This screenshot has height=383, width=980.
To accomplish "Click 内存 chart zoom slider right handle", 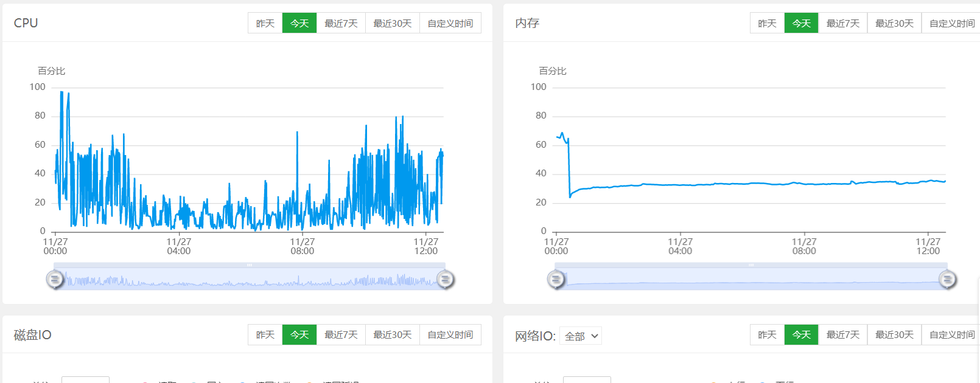I will pos(947,280).
